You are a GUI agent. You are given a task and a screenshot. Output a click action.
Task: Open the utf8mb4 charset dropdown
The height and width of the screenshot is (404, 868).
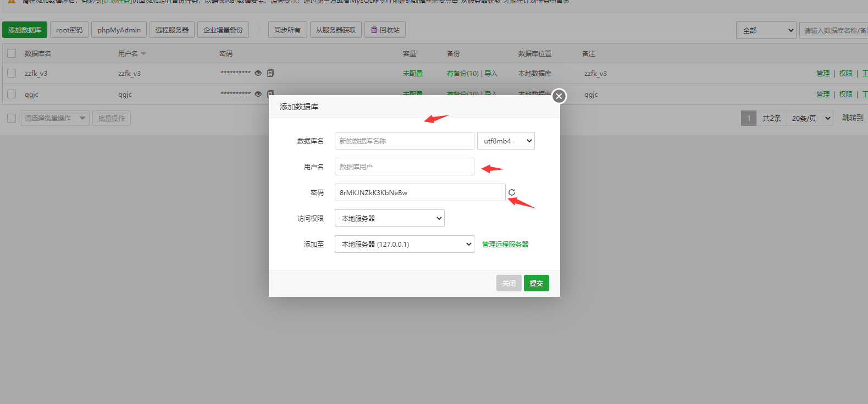click(x=506, y=141)
